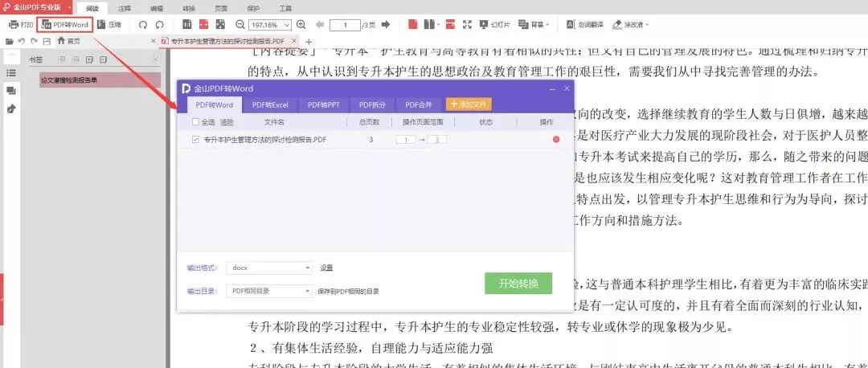The image size is (868, 368).
Task: Enter full screen mode icon
Action: 467,24
